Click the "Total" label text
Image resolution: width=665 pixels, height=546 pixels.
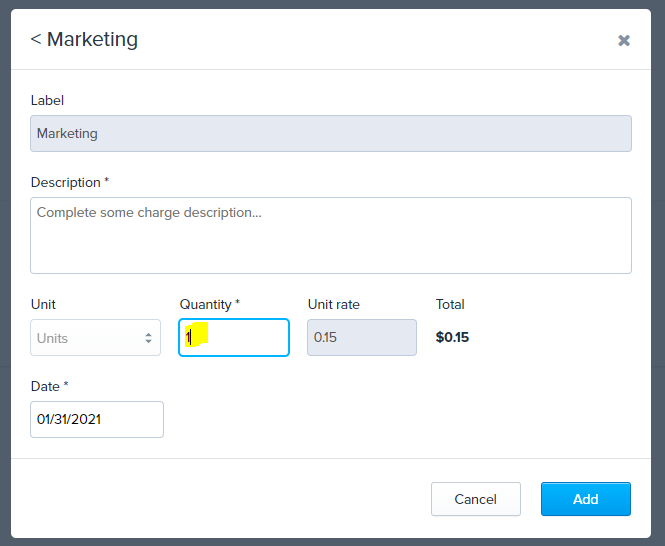(450, 304)
